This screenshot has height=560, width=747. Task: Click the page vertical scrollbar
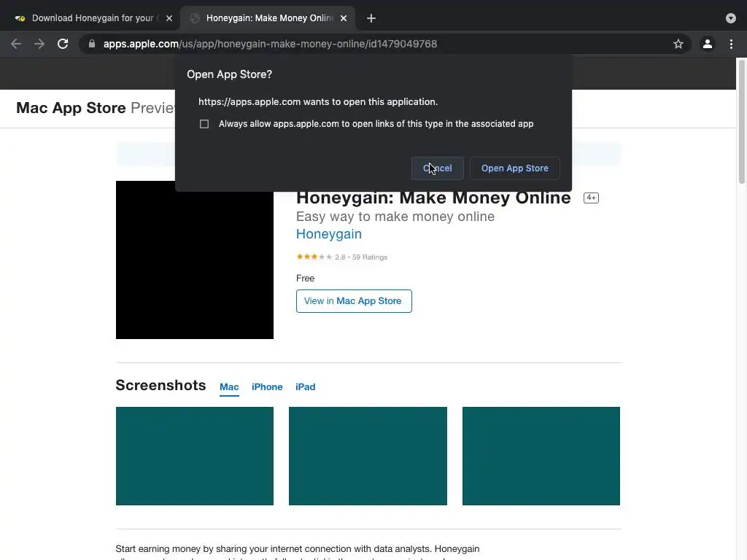(741, 121)
